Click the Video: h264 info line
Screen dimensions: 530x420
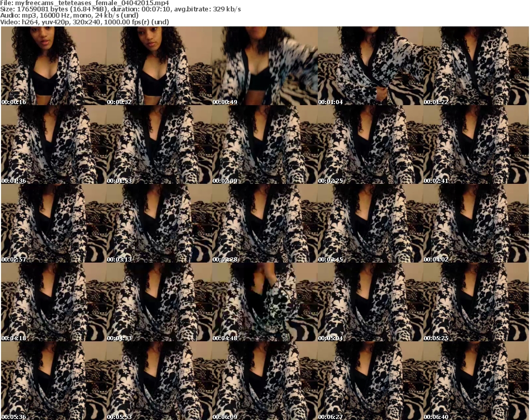point(84,22)
